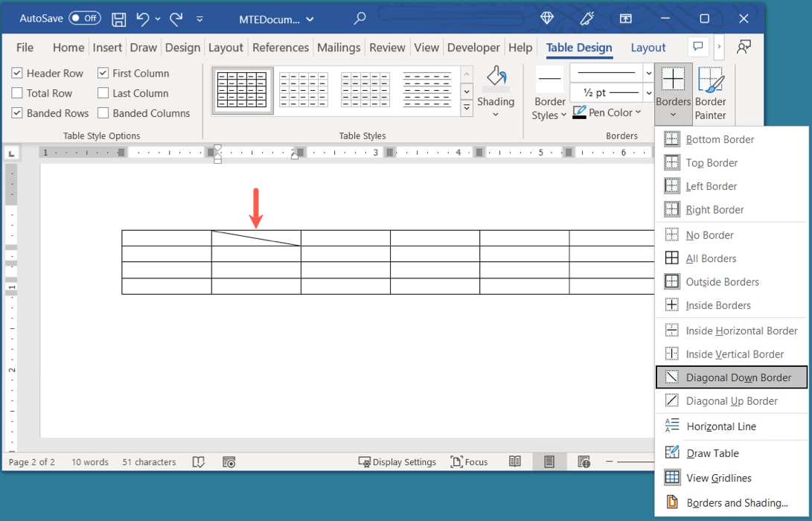Click Display Settings in status bar

tap(397, 461)
